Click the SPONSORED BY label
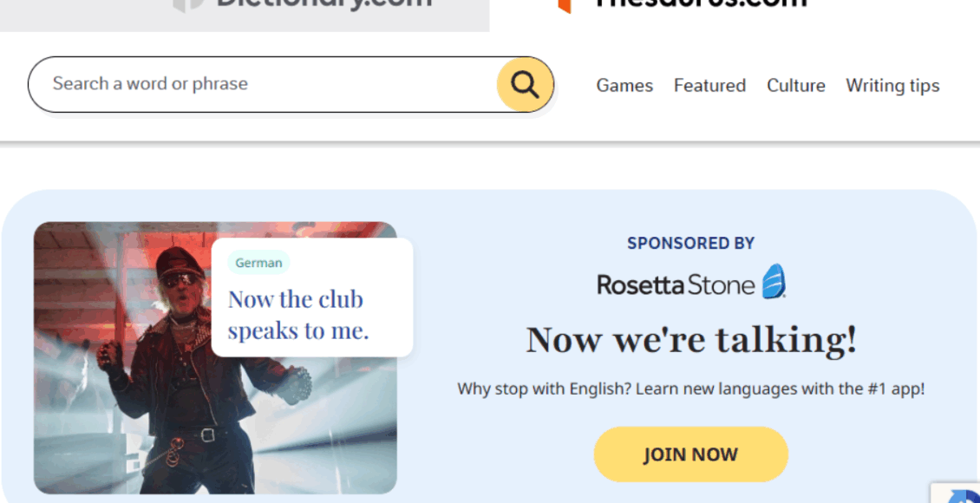980x503 pixels. [x=690, y=243]
